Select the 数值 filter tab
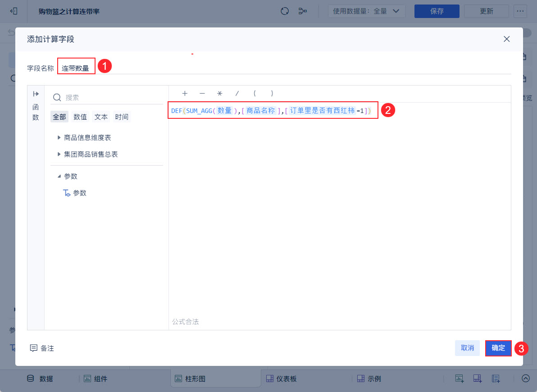537x392 pixels. pos(80,117)
